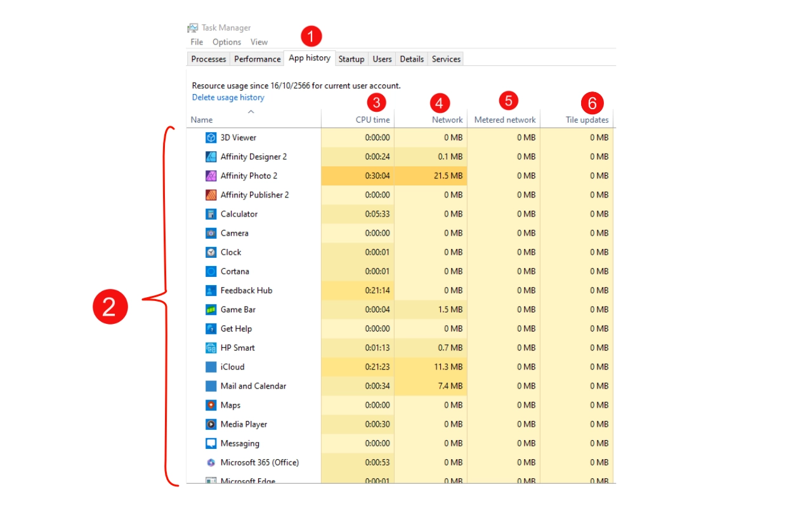This screenshot has height=508, width=812.
Task: Sort by the Network column header
Action: coord(431,119)
